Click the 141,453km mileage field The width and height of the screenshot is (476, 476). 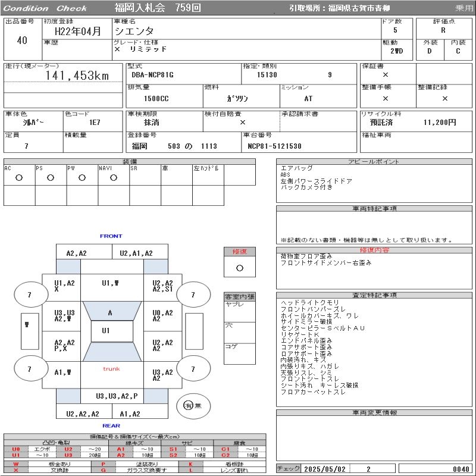pyautogui.click(x=77, y=76)
